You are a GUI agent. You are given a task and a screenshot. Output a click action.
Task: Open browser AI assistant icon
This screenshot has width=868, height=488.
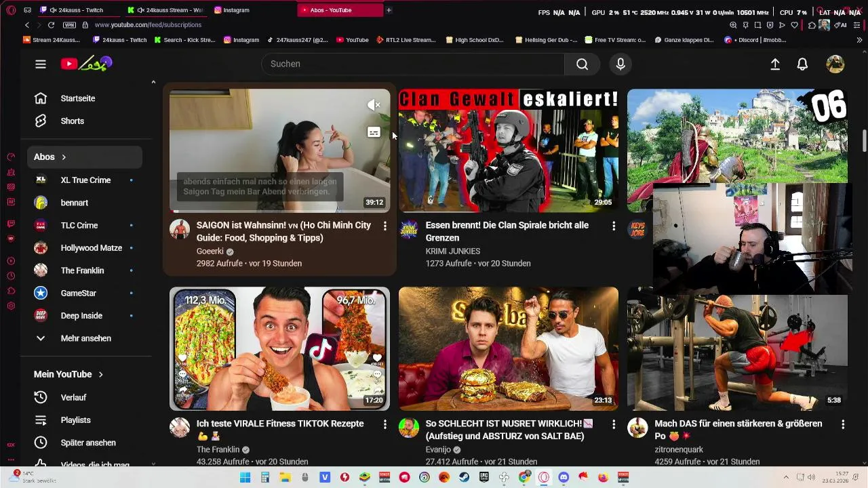[x=842, y=25]
